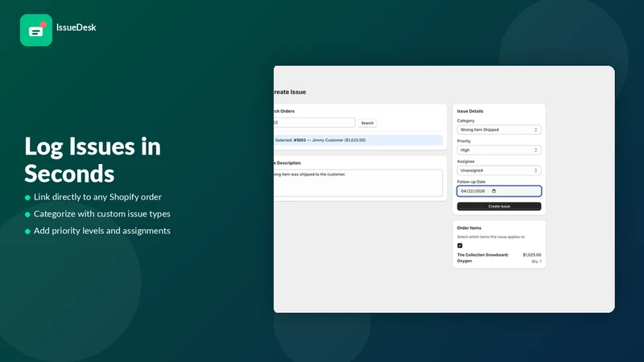Viewport: 644px width, 362px height.
Task: Click 'Add priority levels and assignments' text
Action: tap(102, 231)
